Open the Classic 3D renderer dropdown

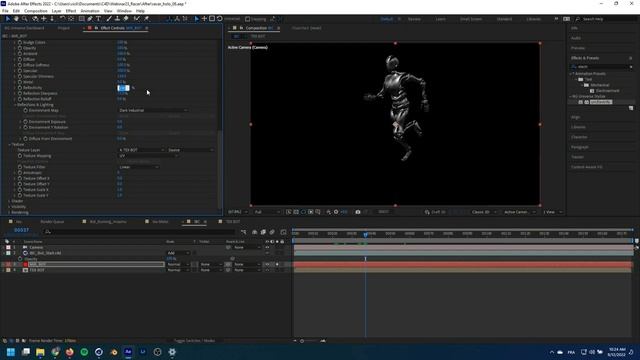click(484, 212)
